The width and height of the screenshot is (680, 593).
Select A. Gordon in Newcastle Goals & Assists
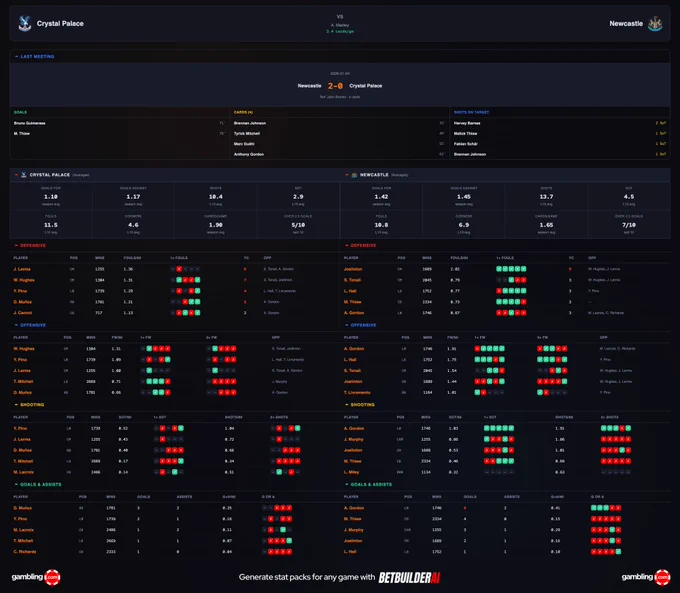click(354, 508)
